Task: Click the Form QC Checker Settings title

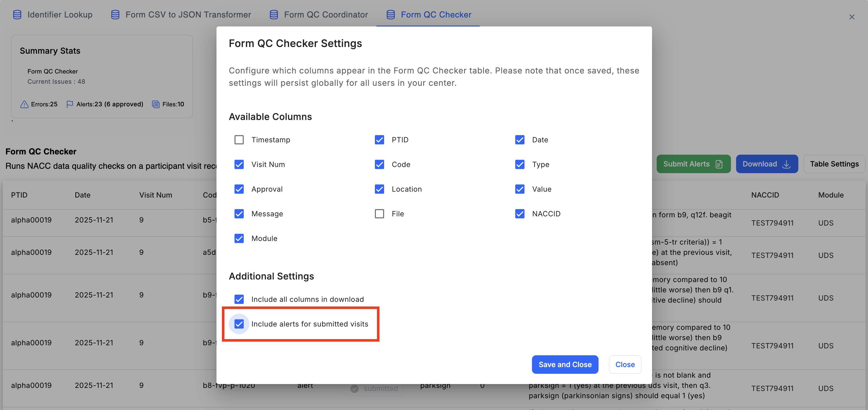Action: [295, 43]
